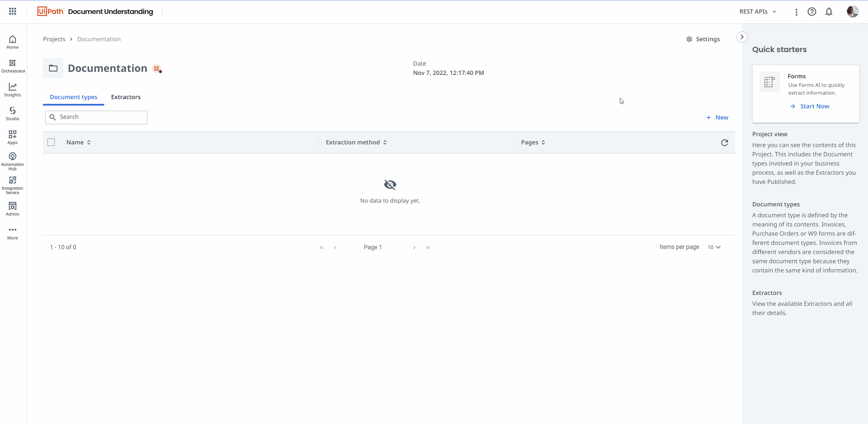This screenshot has width=868, height=424.
Task: Open the Items per page dropdown
Action: [714, 247]
